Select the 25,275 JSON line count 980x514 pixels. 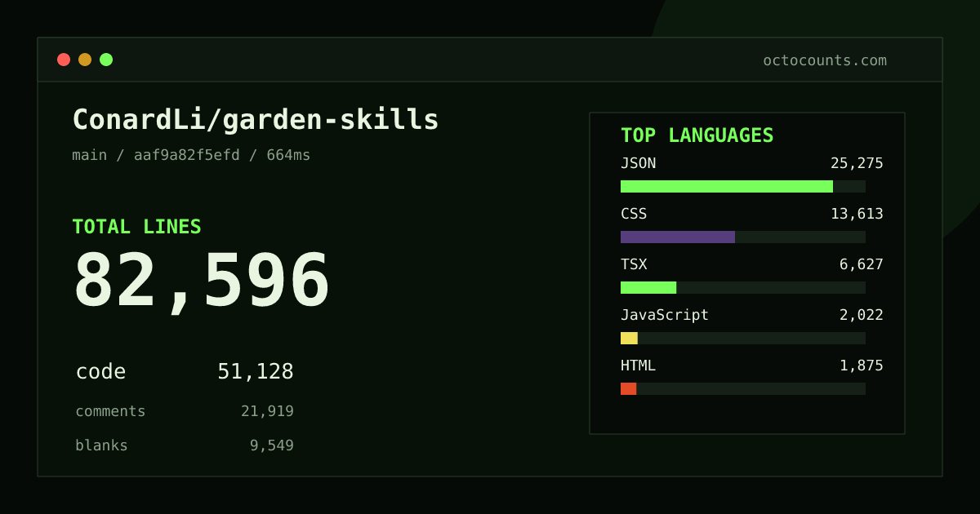coord(857,163)
